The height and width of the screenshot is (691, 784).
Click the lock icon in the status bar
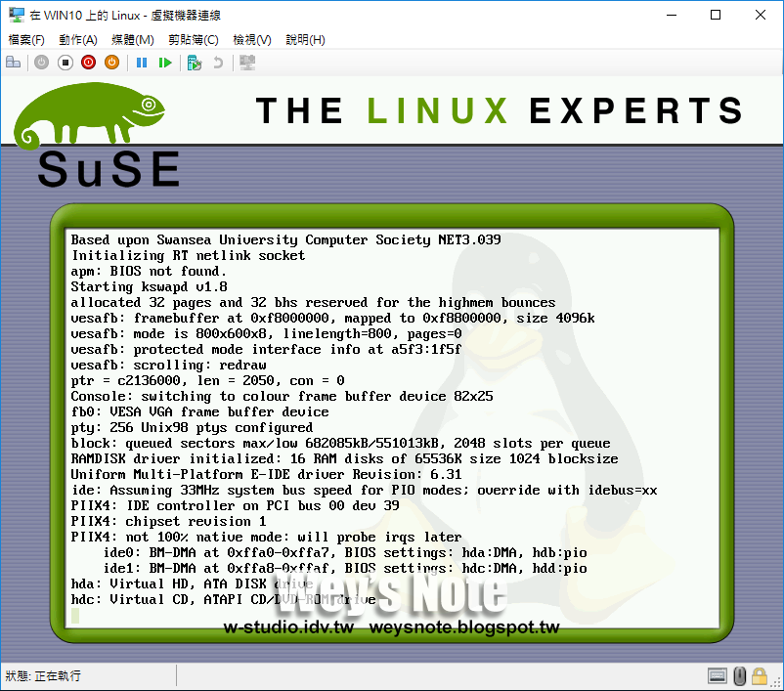click(x=761, y=675)
